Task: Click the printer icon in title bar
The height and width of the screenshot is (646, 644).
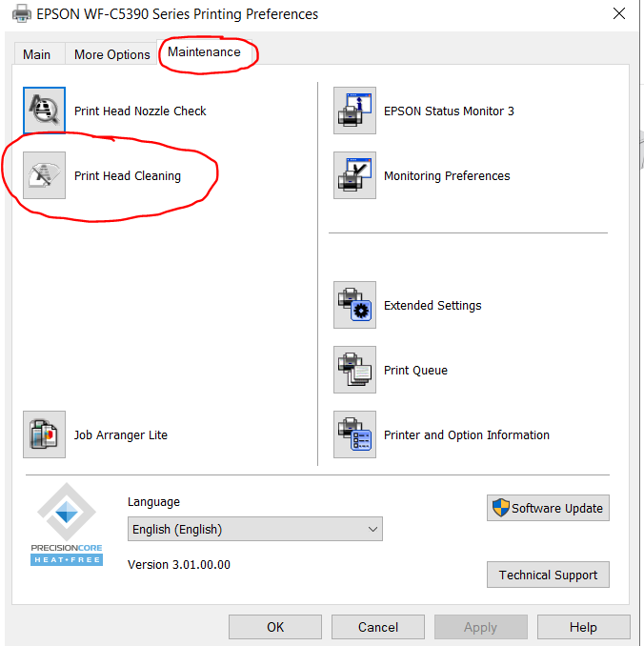Action: point(21,13)
